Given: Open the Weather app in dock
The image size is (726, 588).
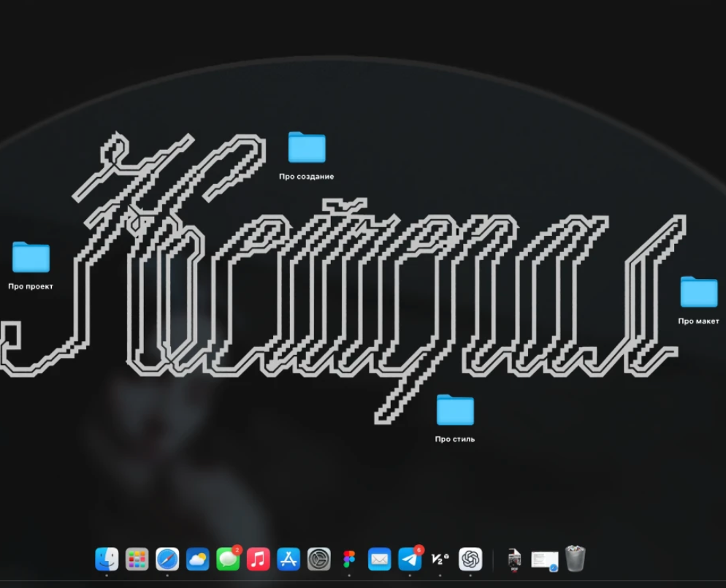Looking at the screenshot, I should coord(197,560).
